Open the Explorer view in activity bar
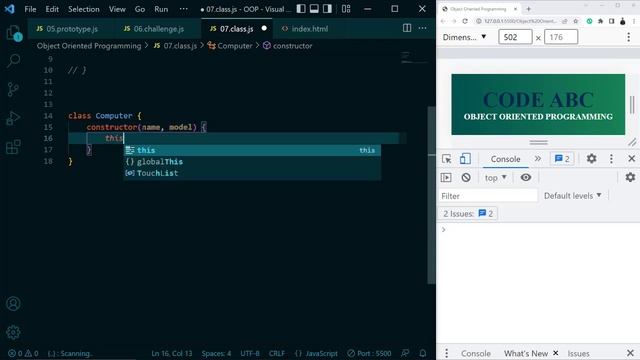The image size is (640, 360). pos(13,33)
